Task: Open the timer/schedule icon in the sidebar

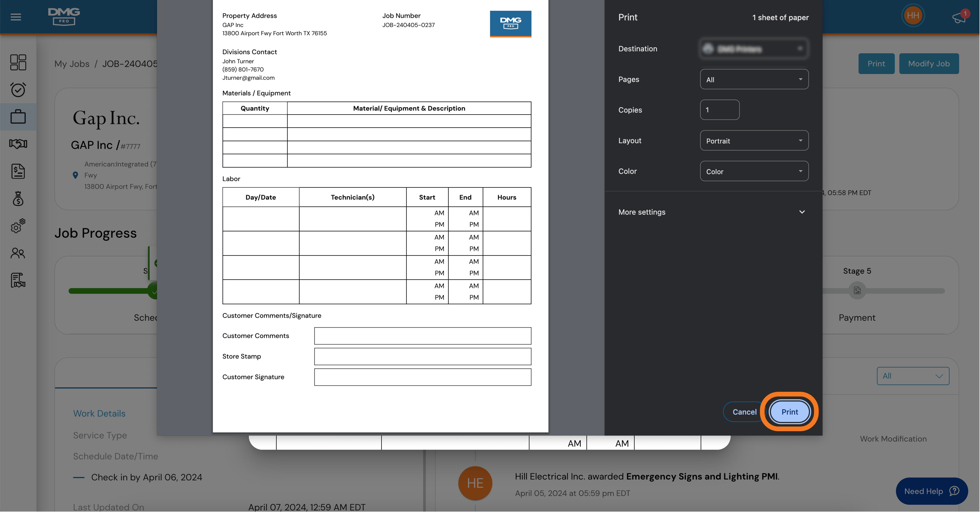Action: pyautogui.click(x=18, y=89)
